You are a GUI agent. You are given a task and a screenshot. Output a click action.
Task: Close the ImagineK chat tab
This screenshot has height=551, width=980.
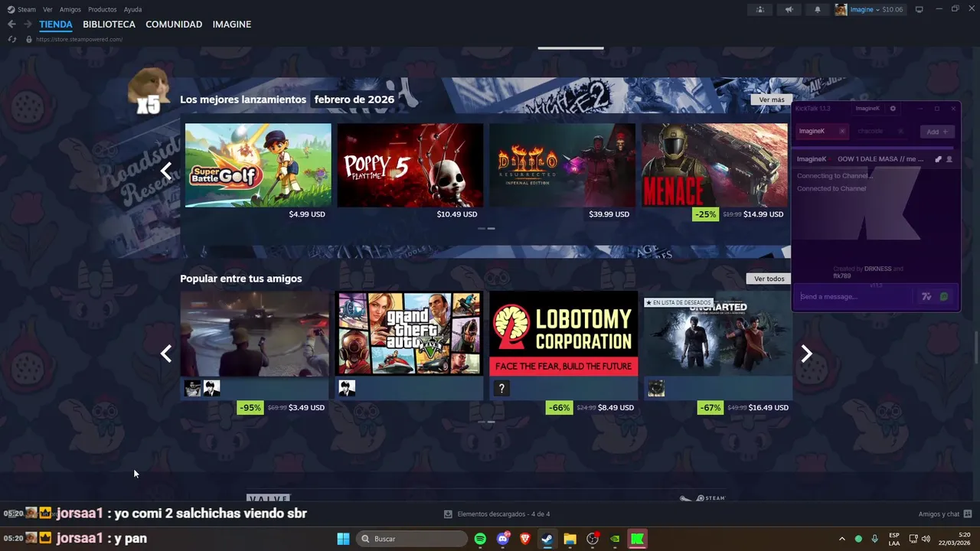tap(842, 131)
